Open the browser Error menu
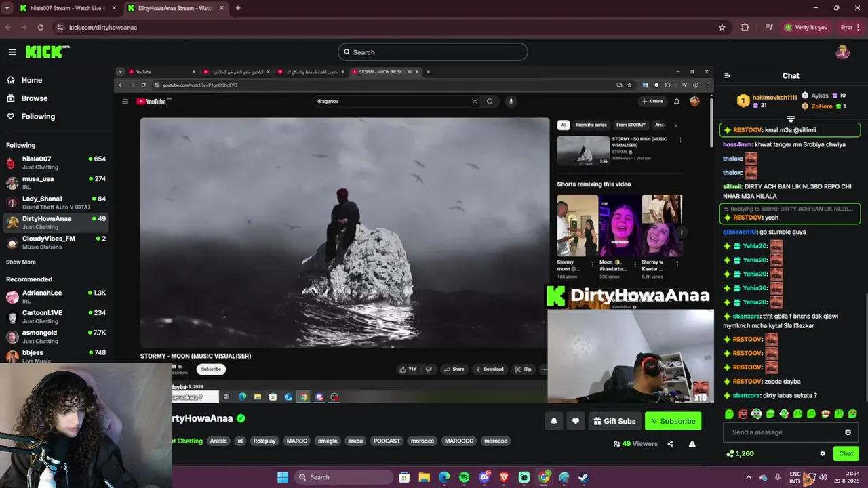Image resolution: width=868 pixels, height=488 pixels. [x=850, y=27]
